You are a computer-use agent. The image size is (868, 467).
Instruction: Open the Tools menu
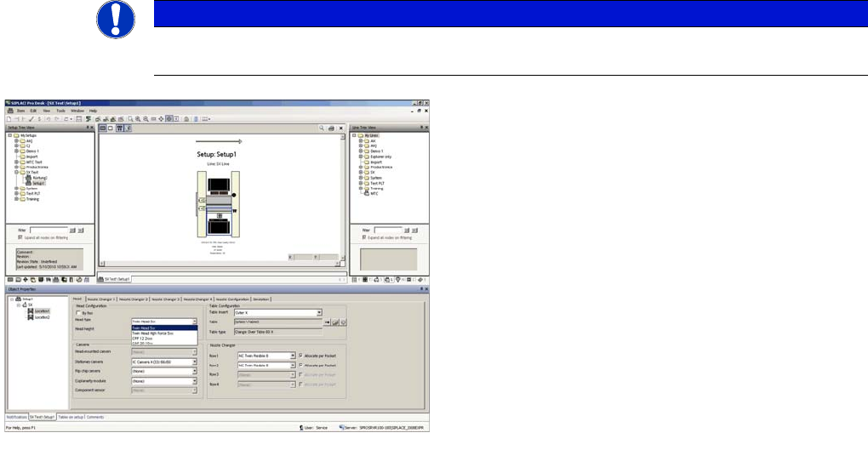60,111
